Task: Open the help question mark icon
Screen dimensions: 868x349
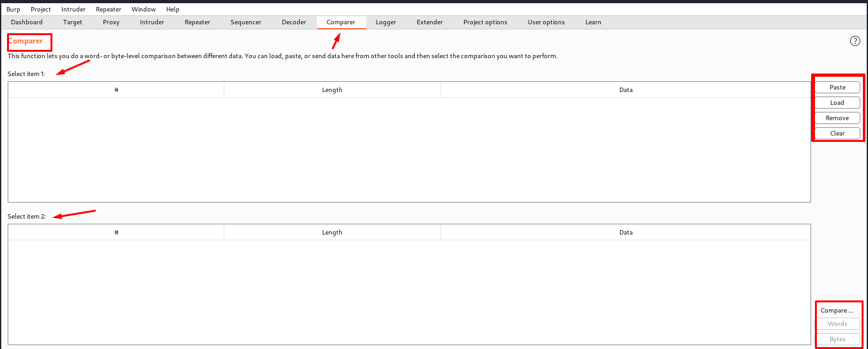Action: [x=855, y=41]
